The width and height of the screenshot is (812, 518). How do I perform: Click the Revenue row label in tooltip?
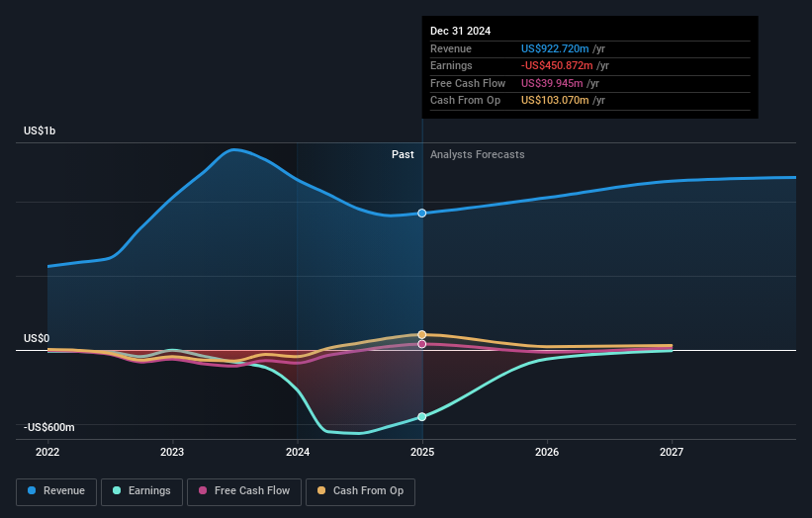[451, 48]
